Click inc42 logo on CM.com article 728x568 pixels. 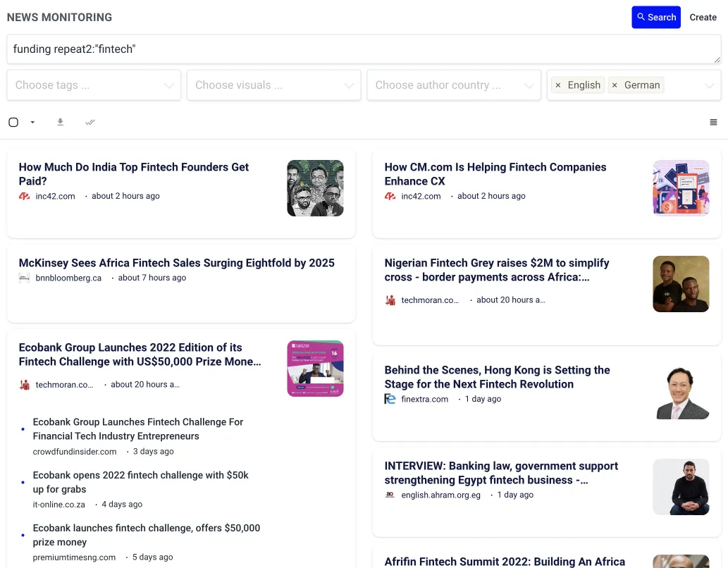tap(390, 197)
